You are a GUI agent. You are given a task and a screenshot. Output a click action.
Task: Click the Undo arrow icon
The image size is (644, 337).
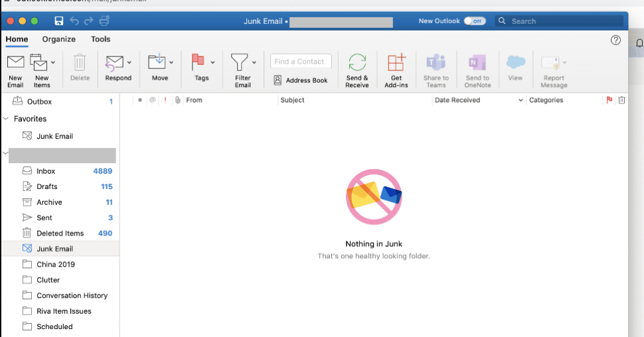click(74, 21)
